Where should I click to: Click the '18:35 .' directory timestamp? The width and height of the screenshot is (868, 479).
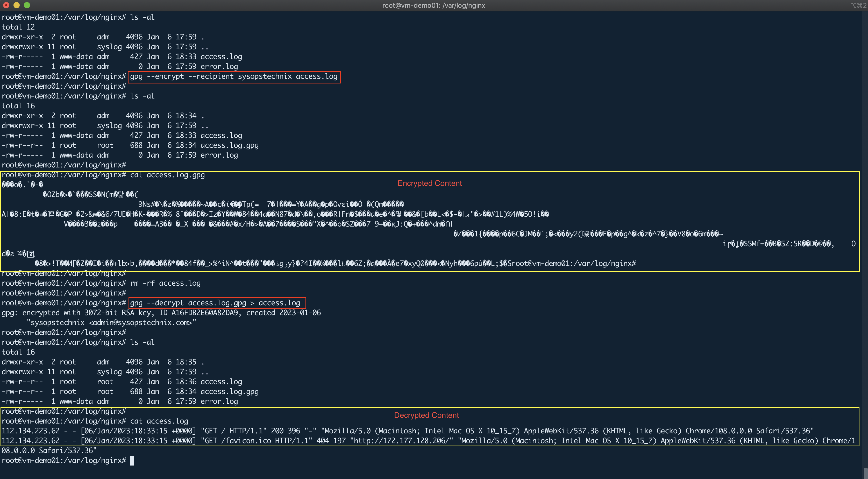tap(190, 362)
